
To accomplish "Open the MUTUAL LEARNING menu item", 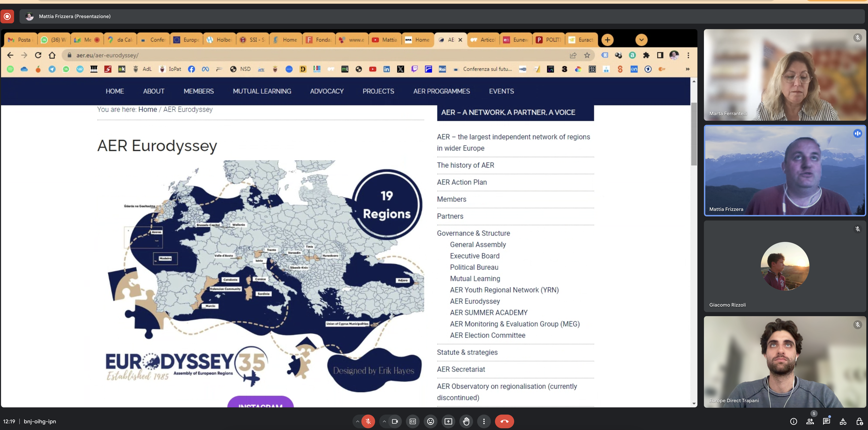I will coord(262,91).
